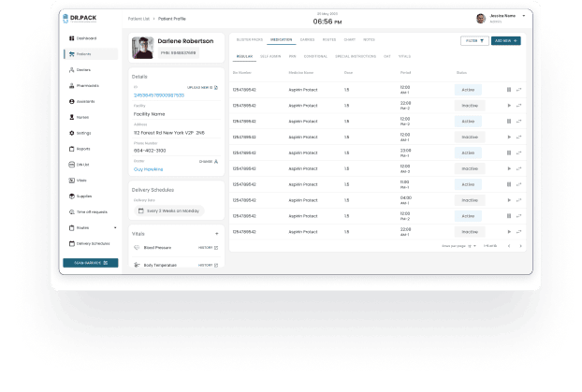Pause the first Active medication row

[x=509, y=90]
